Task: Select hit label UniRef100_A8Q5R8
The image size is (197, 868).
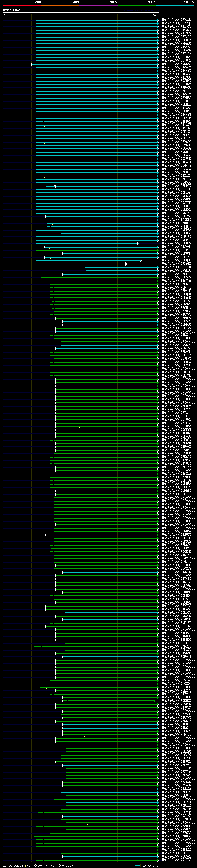Action: [x=177, y=856]
